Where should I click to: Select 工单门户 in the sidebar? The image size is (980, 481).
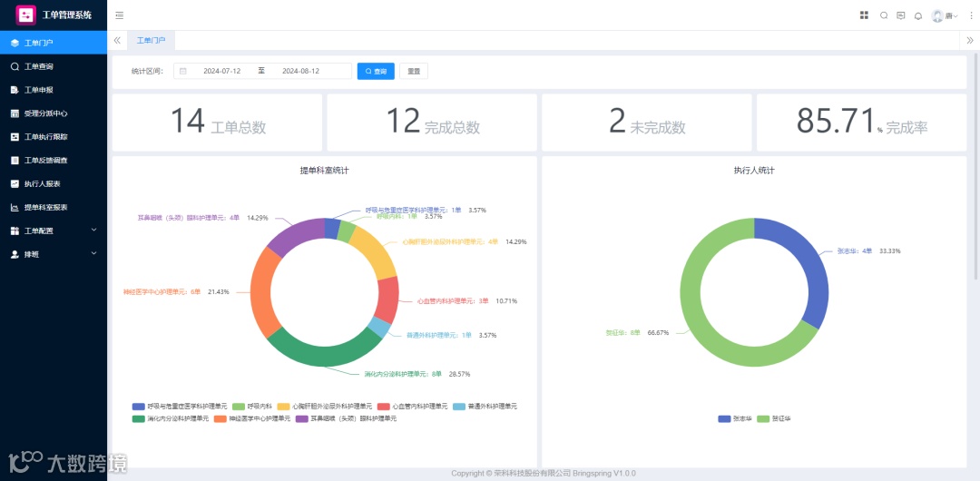(54, 44)
